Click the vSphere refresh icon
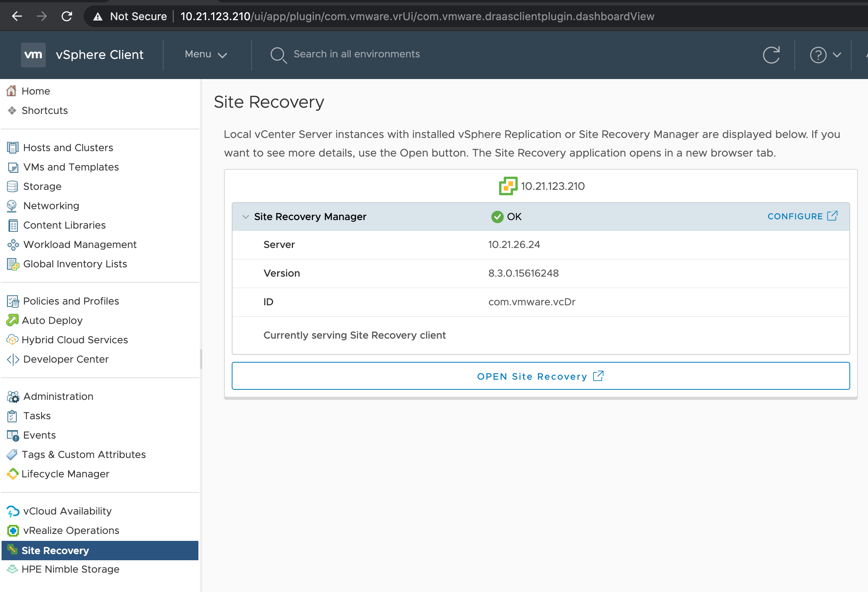Image resolution: width=868 pixels, height=592 pixels. [771, 55]
